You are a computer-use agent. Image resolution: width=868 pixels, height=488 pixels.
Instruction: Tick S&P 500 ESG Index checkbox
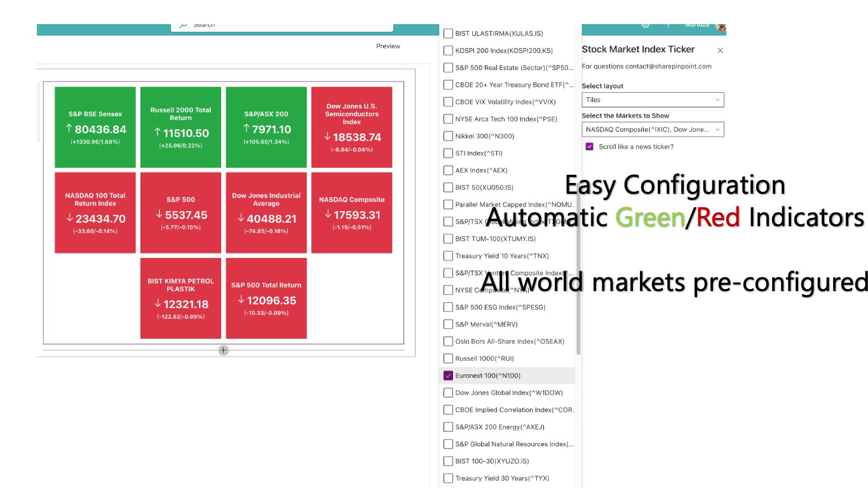pyautogui.click(x=449, y=307)
